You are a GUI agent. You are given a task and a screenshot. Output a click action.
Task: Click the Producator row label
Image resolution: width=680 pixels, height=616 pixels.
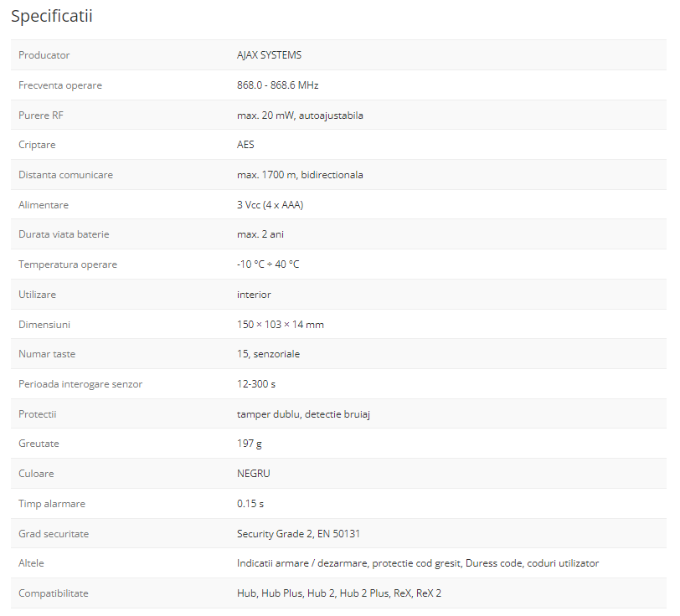point(44,55)
